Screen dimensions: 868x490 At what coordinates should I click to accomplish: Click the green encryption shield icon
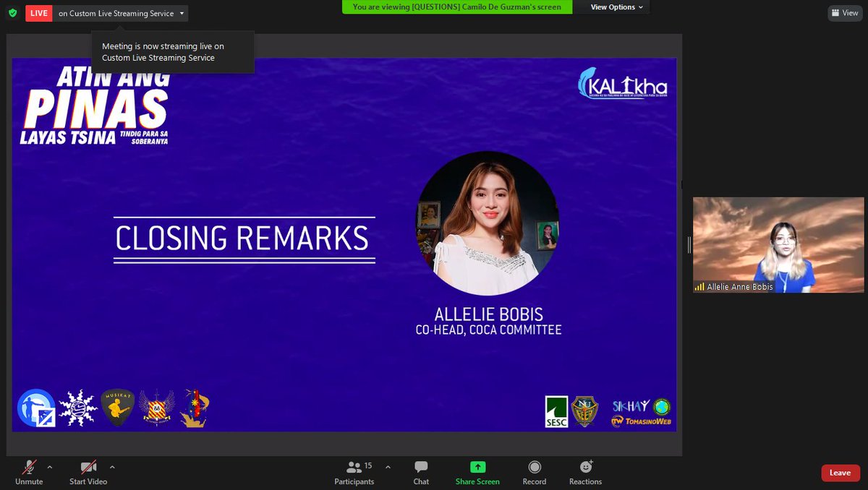(x=12, y=13)
